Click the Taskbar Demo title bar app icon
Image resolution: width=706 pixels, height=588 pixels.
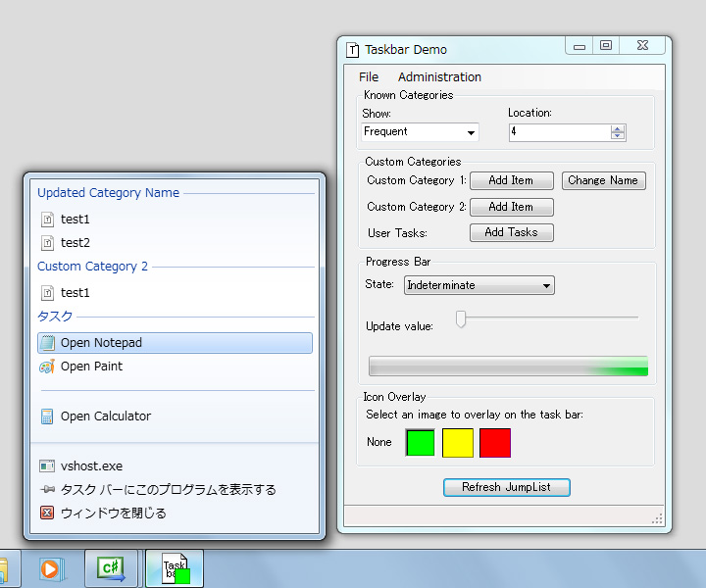tap(353, 50)
